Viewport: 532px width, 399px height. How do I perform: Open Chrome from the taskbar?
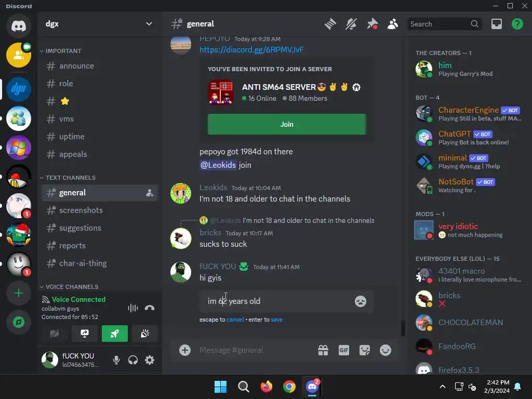pyautogui.click(x=289, y=387)
